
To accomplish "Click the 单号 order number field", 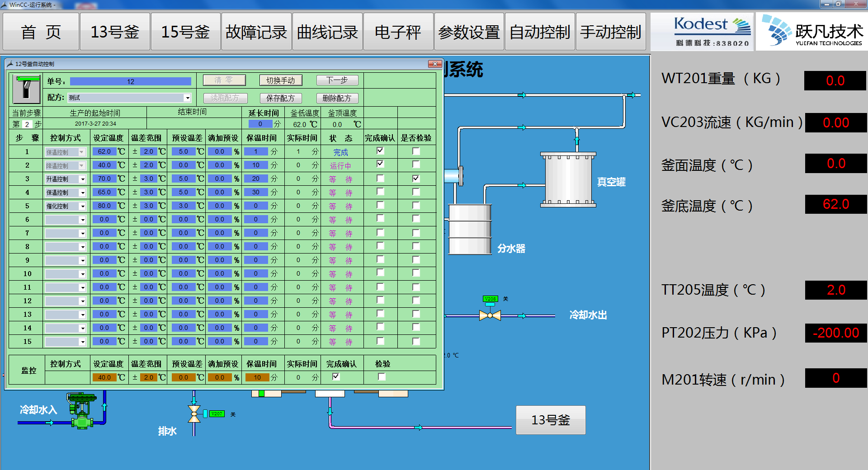I will tap(130, 81).
